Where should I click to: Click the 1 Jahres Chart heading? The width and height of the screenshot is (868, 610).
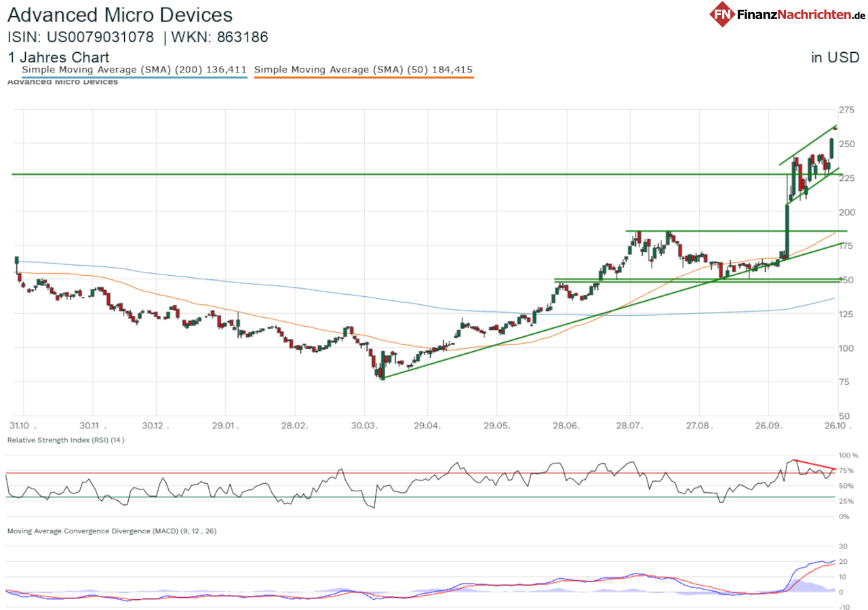(58, 58)
